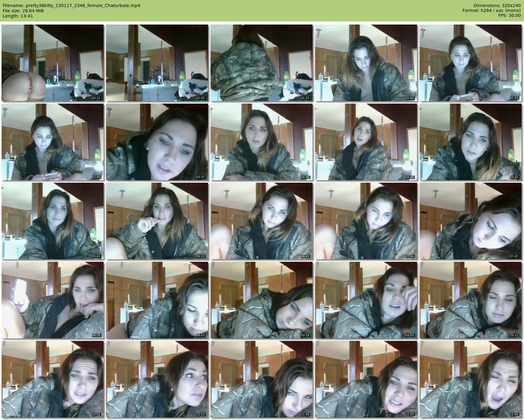Click the thumbnail at 07:45

point(471,221)
